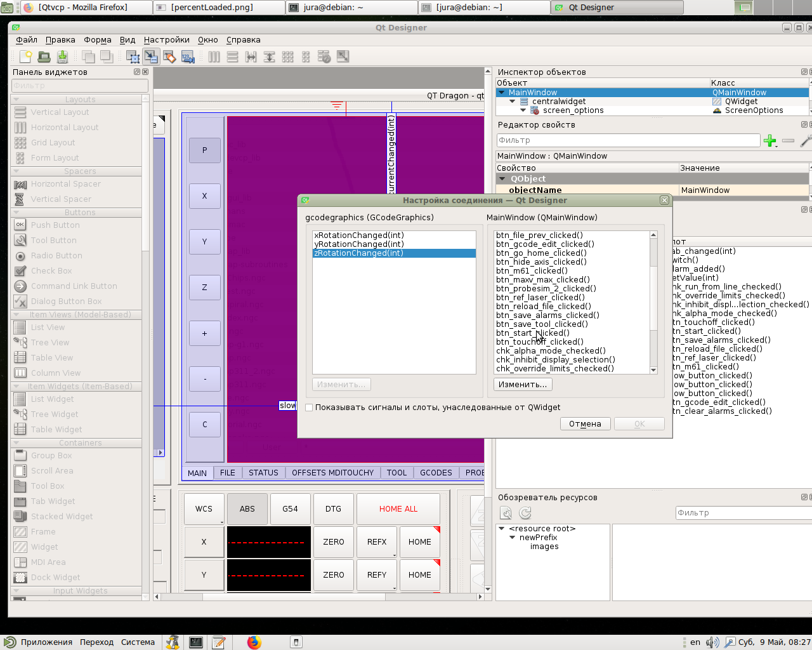The width and height of the screenshot is (812, 650).
Task: Launch Firefox from the bottom panel
Action: (254, 642)
